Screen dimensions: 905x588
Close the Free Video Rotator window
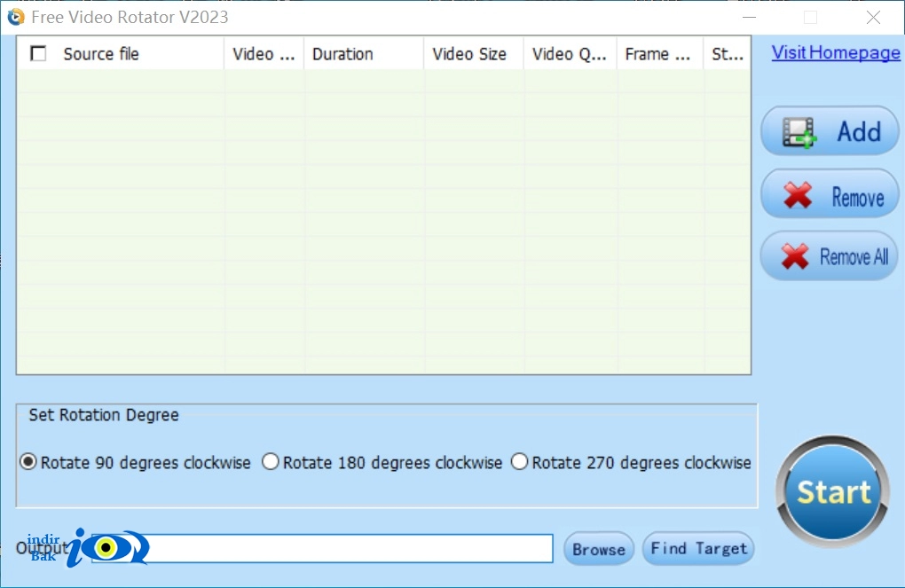coord(873,18)
